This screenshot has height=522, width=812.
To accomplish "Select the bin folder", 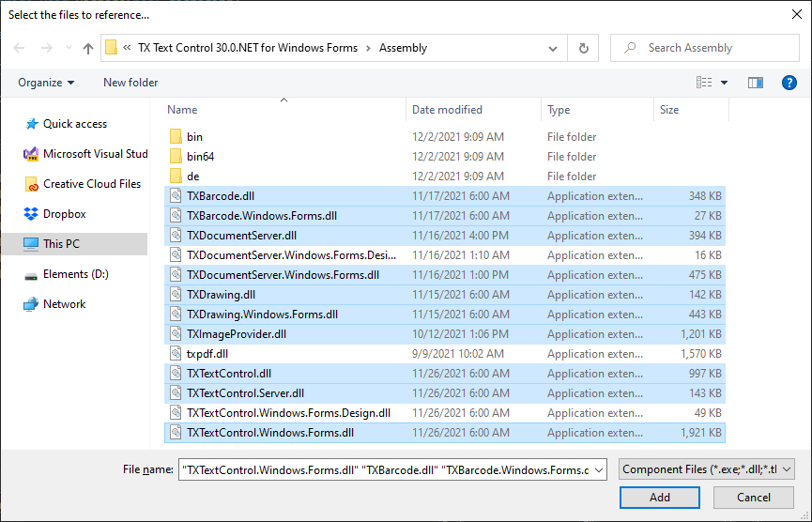I will point(194,137).
